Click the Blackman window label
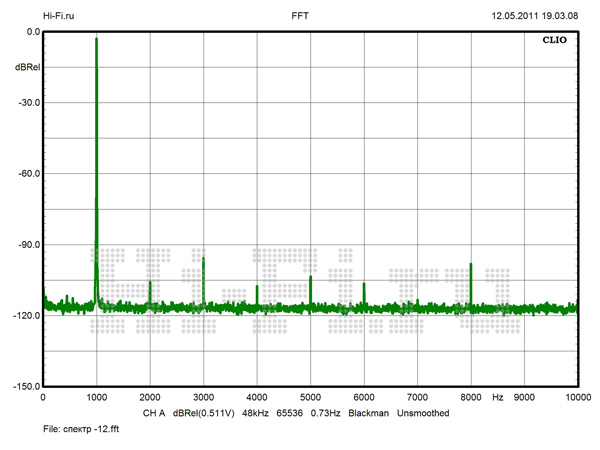The image size is (600, 450). coord(368,413)
